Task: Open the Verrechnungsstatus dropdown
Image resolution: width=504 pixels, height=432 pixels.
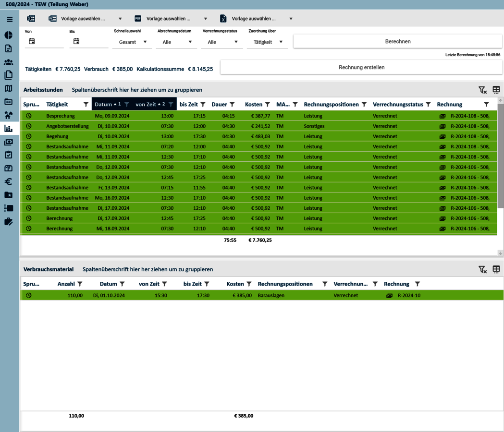Action: (222, 42)
